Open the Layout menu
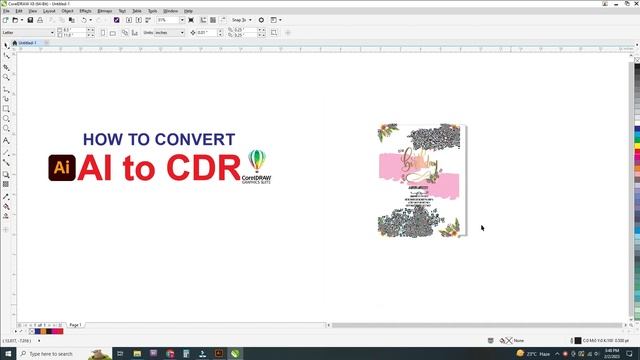This screenshot has width=640, height=360. coord(49,11)
